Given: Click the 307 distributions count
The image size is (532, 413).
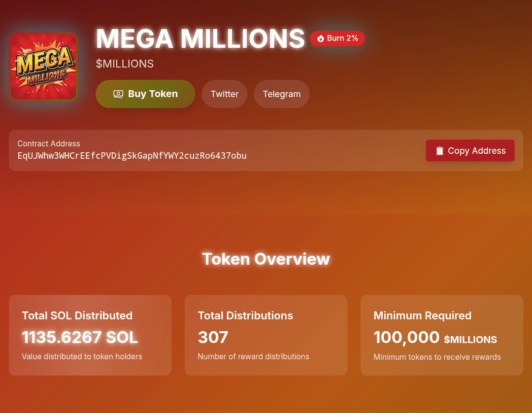Looking at the screenshot, I should pos(213,337).
